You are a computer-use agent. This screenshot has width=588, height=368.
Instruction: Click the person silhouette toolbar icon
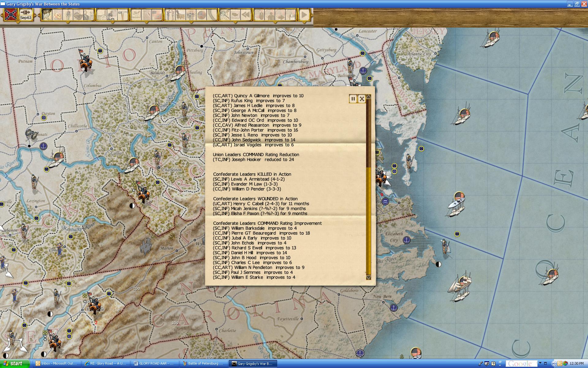click(x=269, y=15)
